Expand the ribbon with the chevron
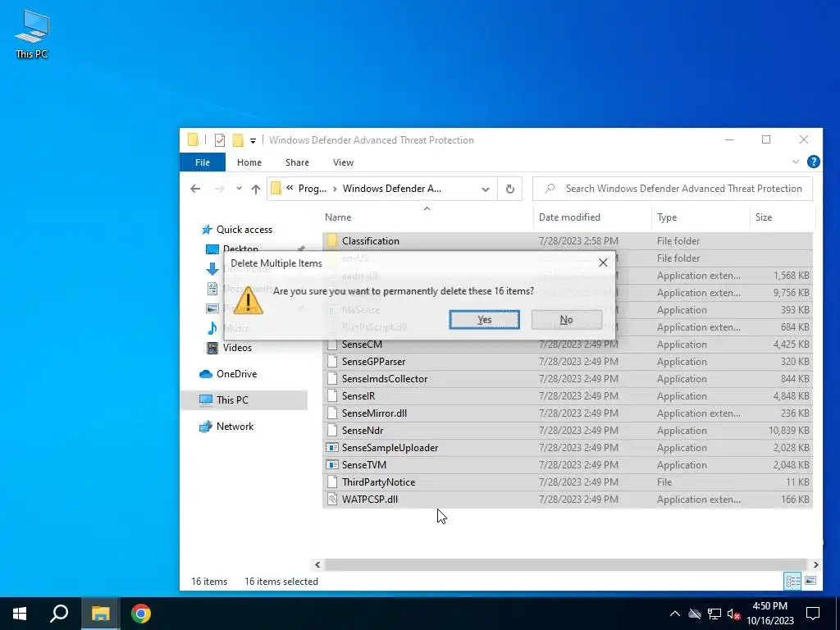This screenshot has height=630, width=840. tap(796, 162)
